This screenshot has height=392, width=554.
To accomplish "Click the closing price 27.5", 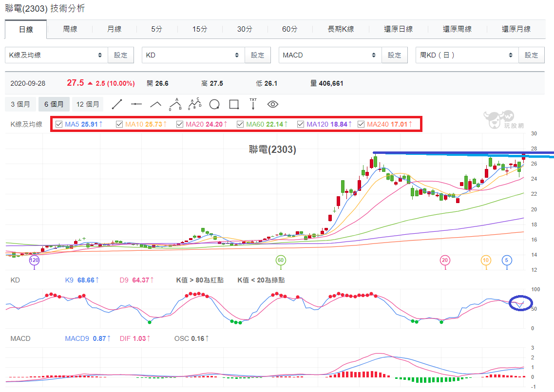I will (75, 83).
